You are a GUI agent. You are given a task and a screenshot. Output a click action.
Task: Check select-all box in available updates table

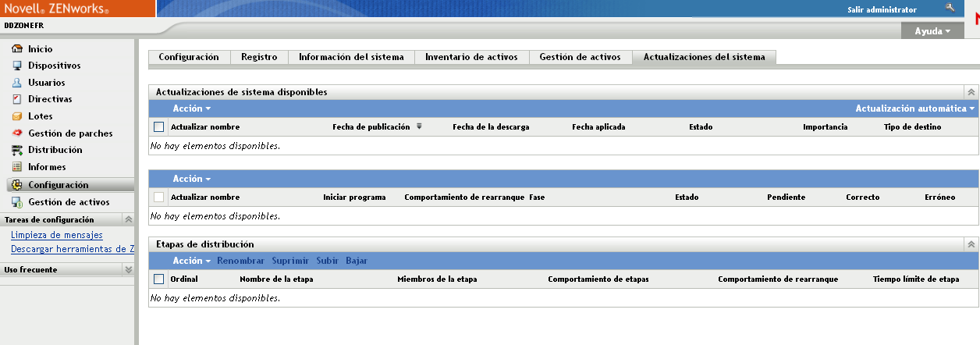pos(159,126)
